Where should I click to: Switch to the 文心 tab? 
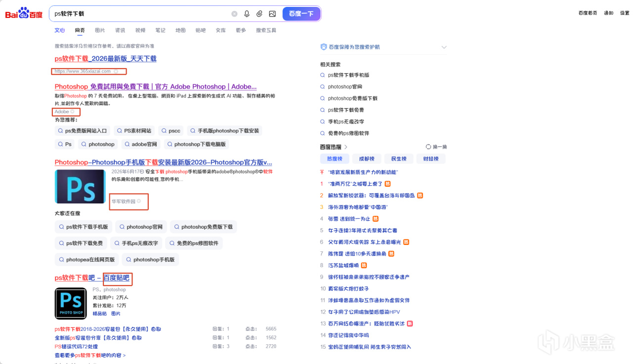59,30
